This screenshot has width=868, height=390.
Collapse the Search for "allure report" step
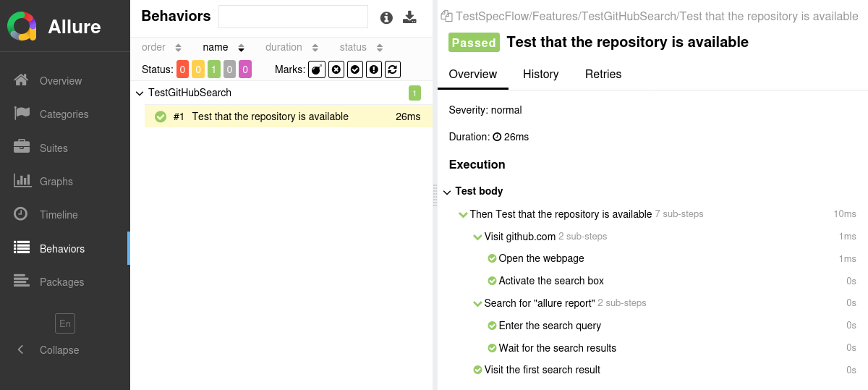click(x=478, y=303)
